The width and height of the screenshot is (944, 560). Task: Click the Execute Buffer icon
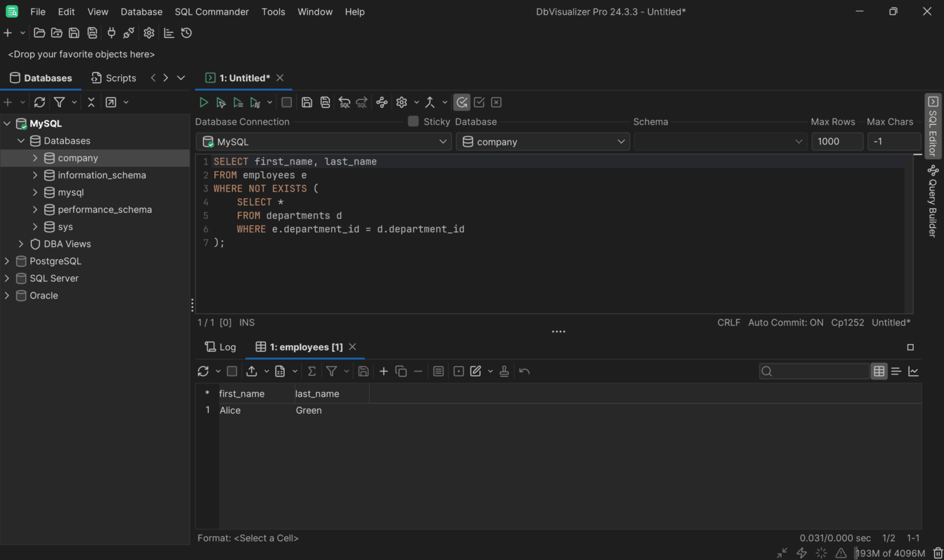[238, 102]
